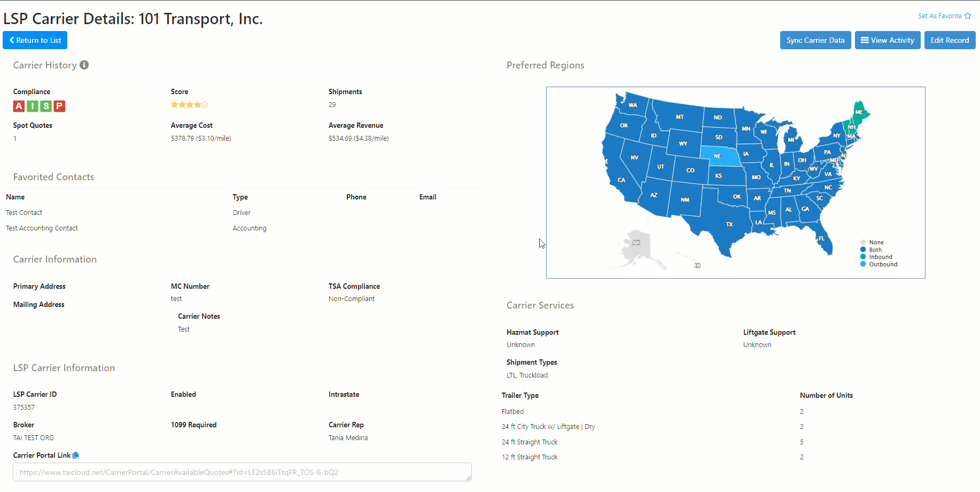Viewport: 980px width, 492px height.
Task: Click the green I compliance badge
Action: [33, 106]
